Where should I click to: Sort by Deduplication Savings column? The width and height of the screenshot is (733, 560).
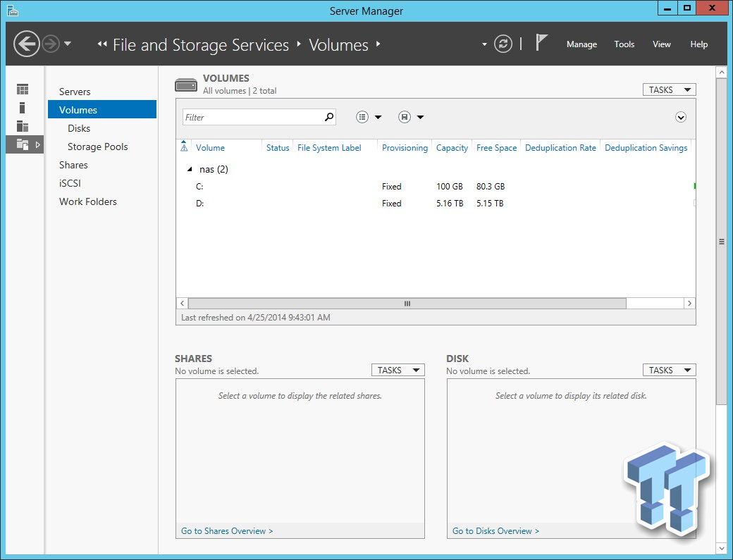[646, 148]
